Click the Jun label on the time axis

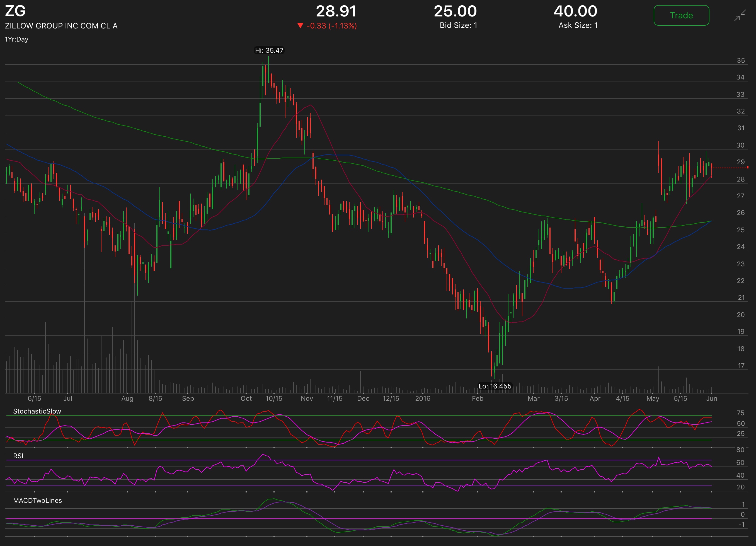coord(711,398)
